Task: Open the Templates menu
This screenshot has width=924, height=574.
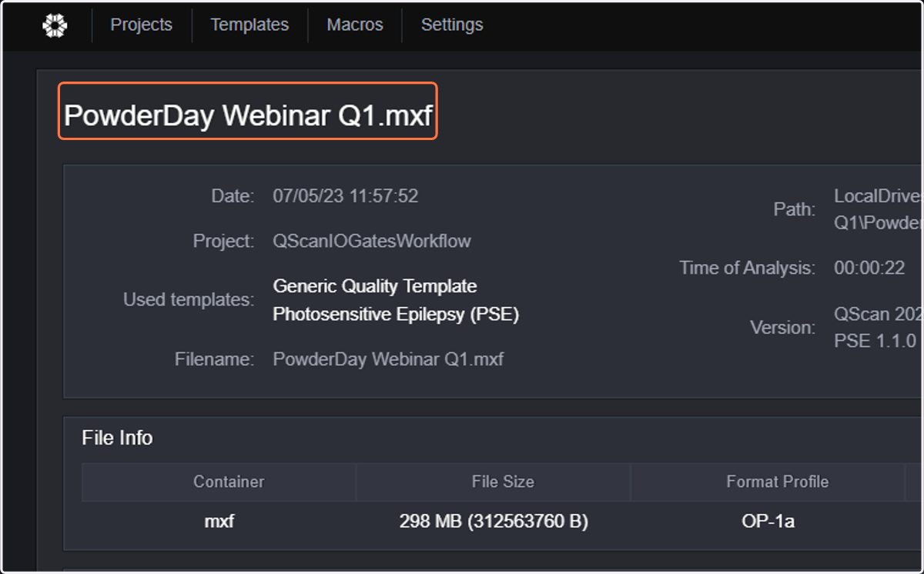Action: pos(249,25)
